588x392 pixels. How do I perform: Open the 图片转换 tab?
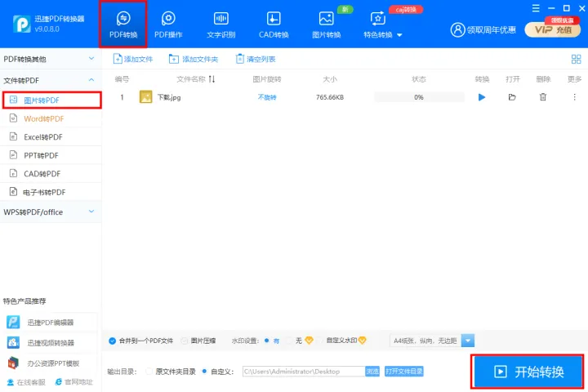pos(326,24)
